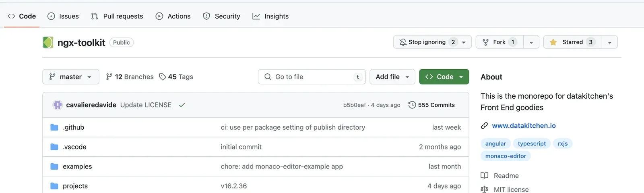Select the rxjs topic tag
Viewport: 644px width, 193px height.
tap(563, 143)
